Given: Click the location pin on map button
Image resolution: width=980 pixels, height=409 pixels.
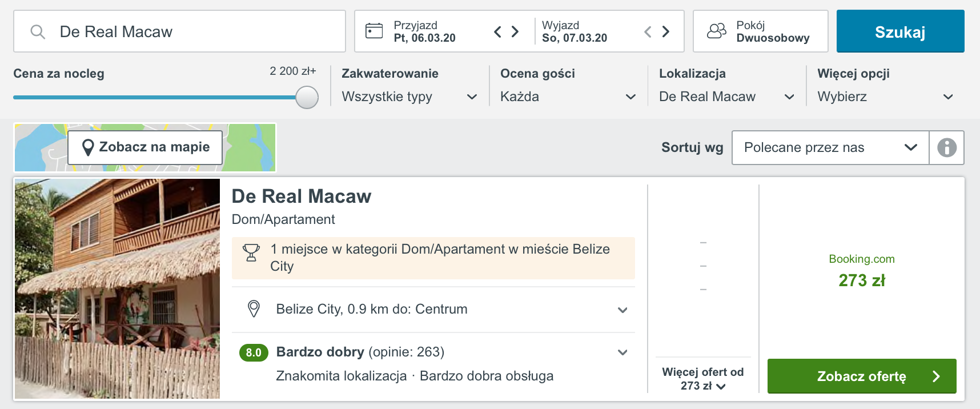Looking at the screenshot, I should coord(88,147).
